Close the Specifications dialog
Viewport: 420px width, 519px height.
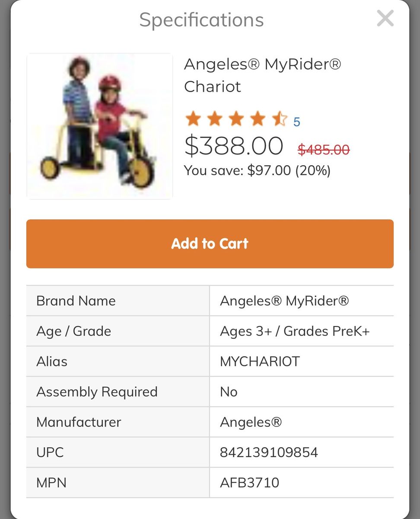tap(385, 19)
